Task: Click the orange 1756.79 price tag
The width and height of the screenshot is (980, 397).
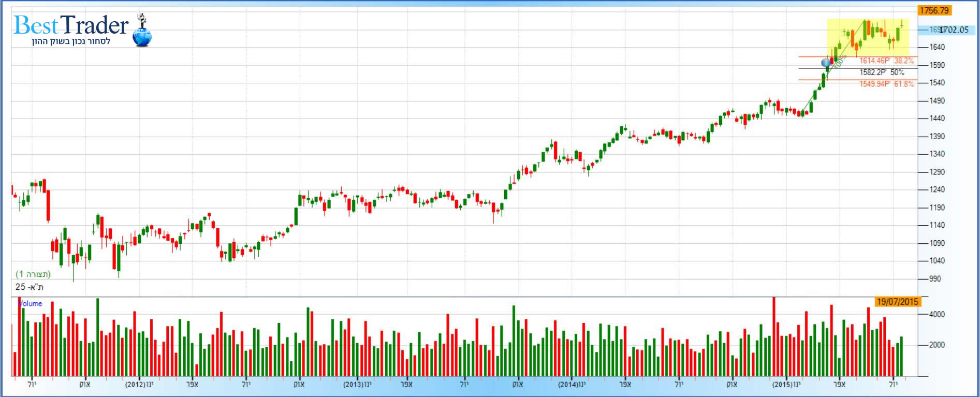Action: pos(934,10)
